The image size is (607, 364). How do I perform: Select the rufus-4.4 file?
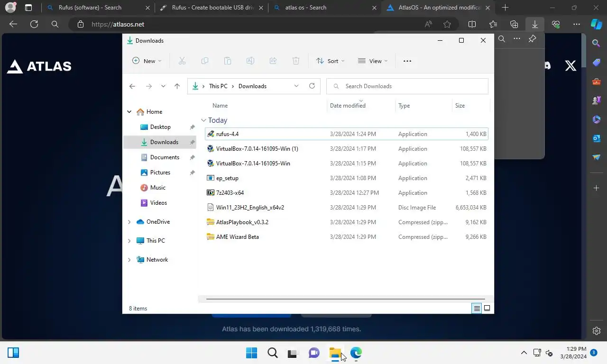pyautogui.click(x=346, y=134)
